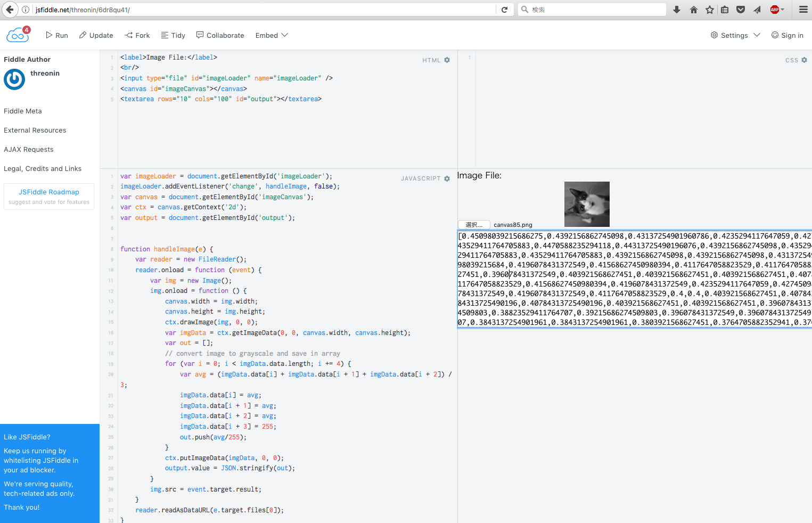
Task: Select the External Resources section
Action: (x=35, y=130)
